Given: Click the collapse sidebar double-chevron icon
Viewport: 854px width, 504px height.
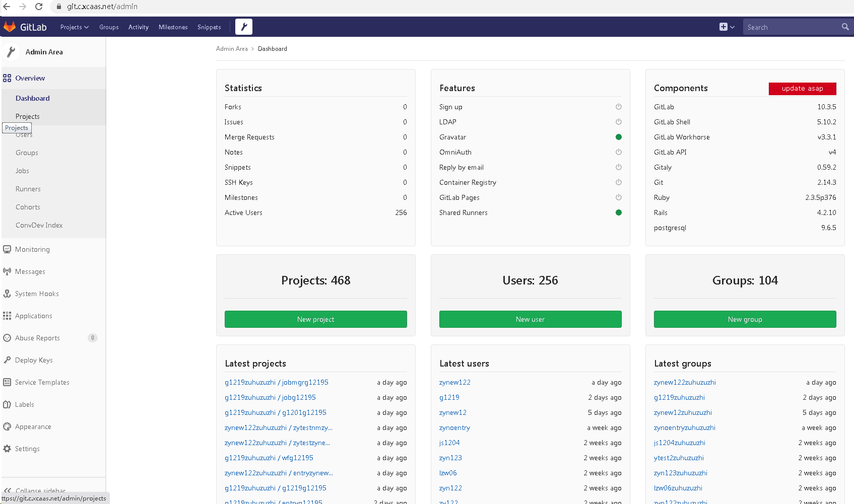Looking at the screenshot, I should [8, 490].
